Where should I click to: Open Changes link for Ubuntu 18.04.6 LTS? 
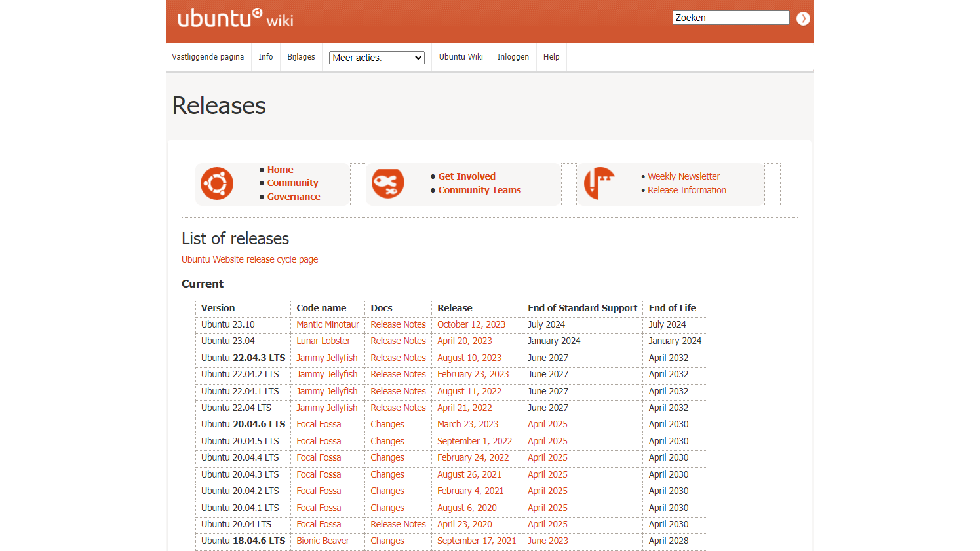[387, 541]
